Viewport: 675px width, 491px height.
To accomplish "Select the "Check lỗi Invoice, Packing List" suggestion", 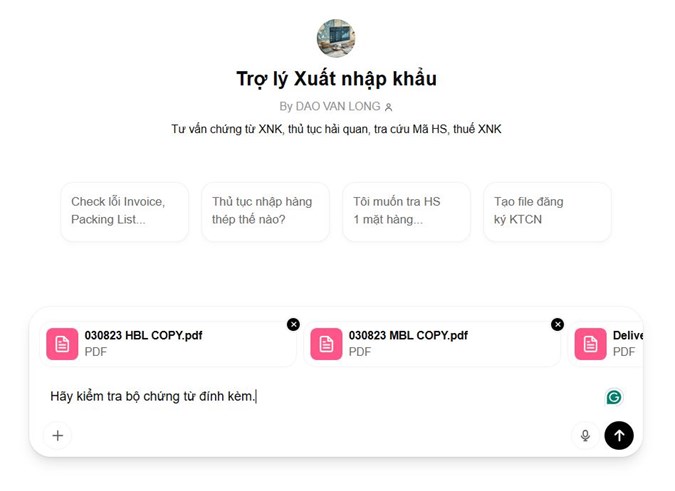I will (x=124, y=211).
